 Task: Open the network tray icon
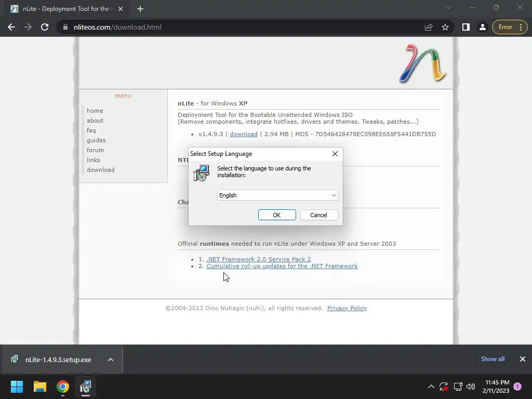coord(458,387)
